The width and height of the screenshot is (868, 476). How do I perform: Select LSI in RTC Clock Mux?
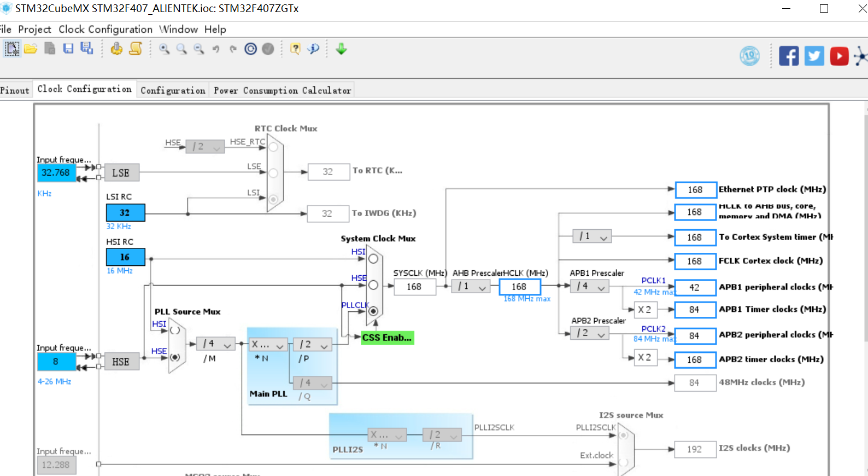pos(273,199)
